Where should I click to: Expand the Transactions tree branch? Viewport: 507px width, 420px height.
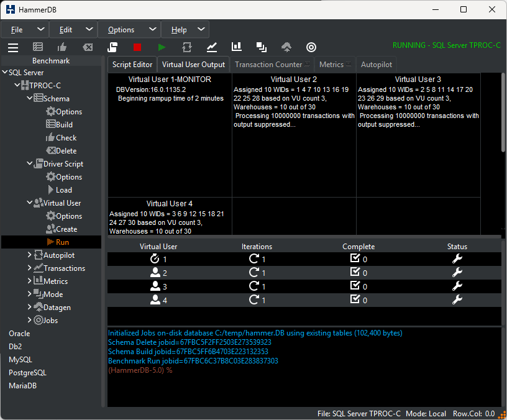[30, 268]
